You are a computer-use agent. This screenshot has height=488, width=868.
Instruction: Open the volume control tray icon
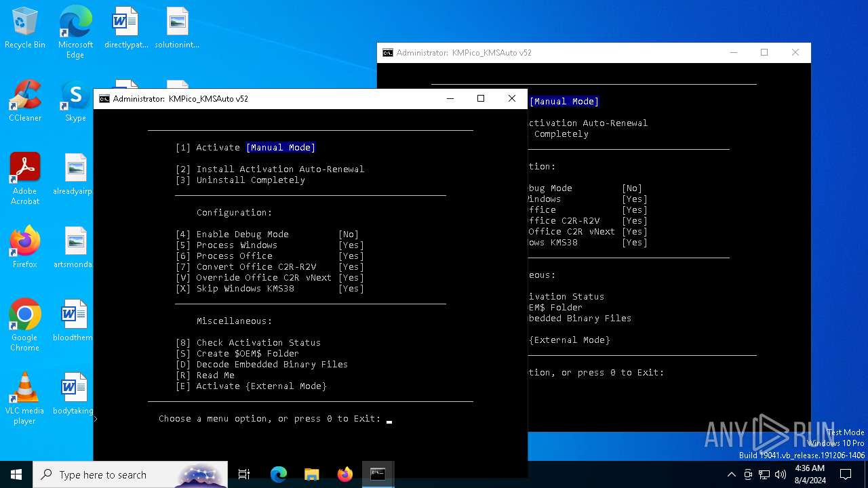click(x=781, y=474)
